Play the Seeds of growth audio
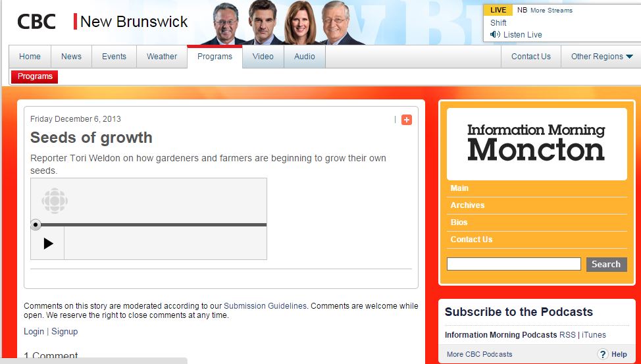The height and width of the screenshot is (364, 641). (x=48, y=244)
